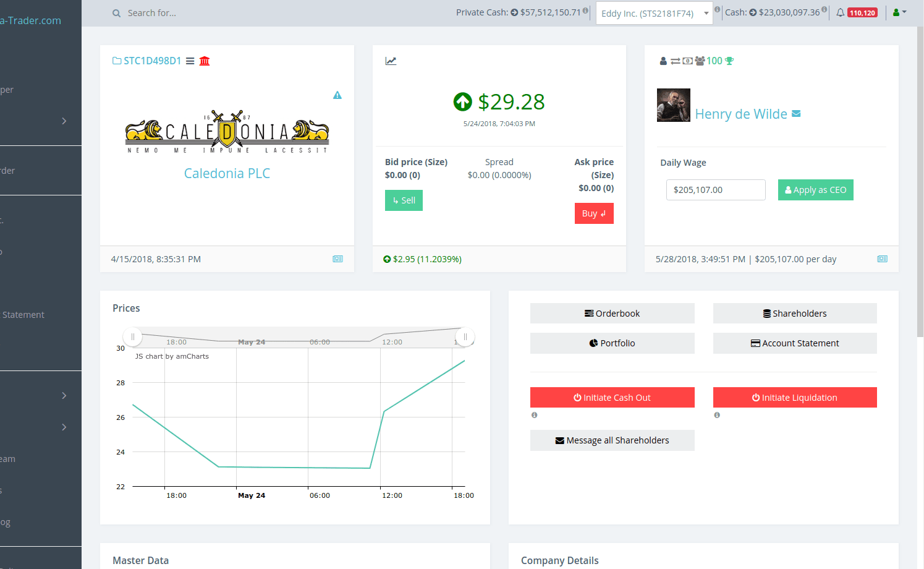Open the Eddy Inc. account selector dropdown

click(653, 12)
